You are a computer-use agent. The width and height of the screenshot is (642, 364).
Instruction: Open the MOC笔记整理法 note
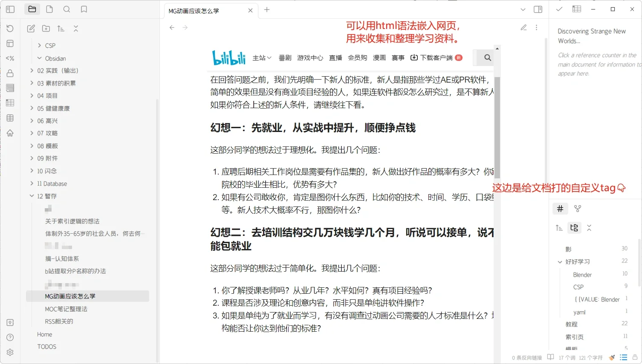[66, 309]
